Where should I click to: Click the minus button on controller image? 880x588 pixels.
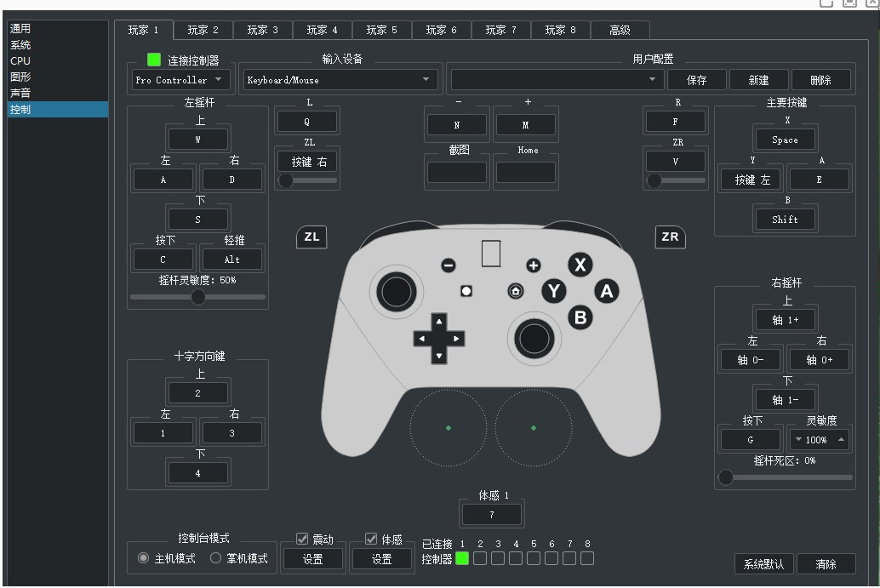pyautogui.click(x=448, y=265)
